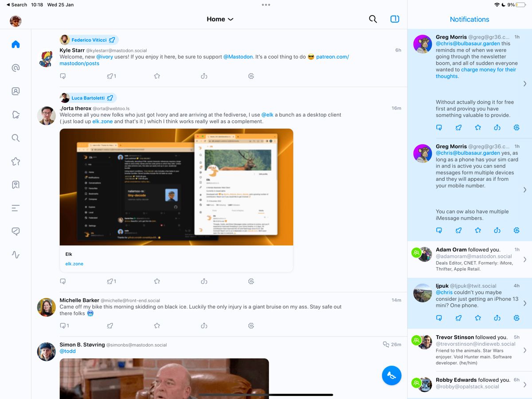
Task: Favorite Kyle Starr's welcome post
Action: tap(157, 76)
